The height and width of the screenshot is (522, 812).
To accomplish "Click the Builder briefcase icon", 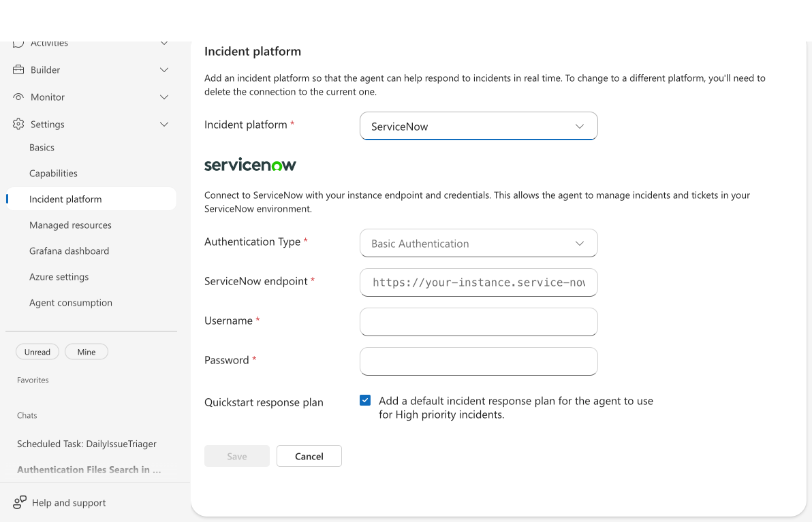I will click(x=18, y=70).
